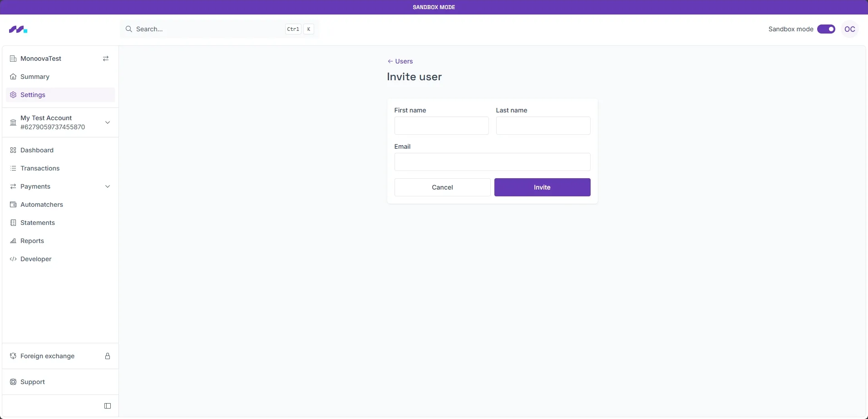
Task: Click the Support lifebuoy icon
Action: [x=13, y=382]
